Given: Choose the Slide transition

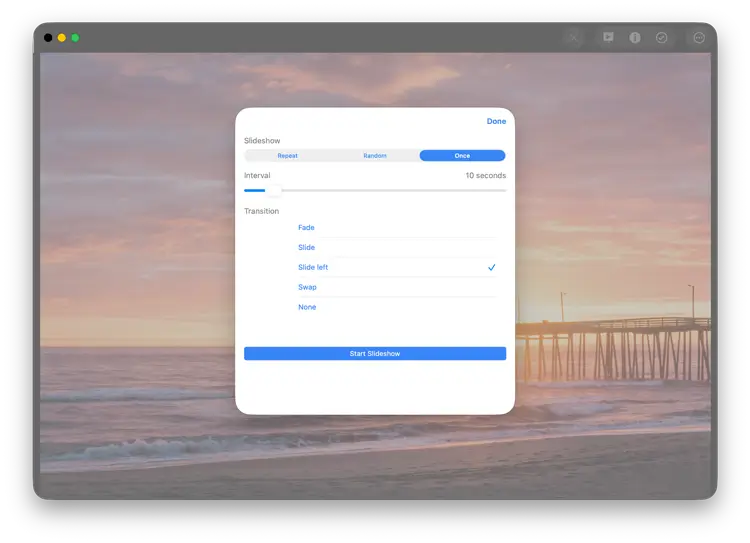Looking at the screenshot, I should pos(307,247).
